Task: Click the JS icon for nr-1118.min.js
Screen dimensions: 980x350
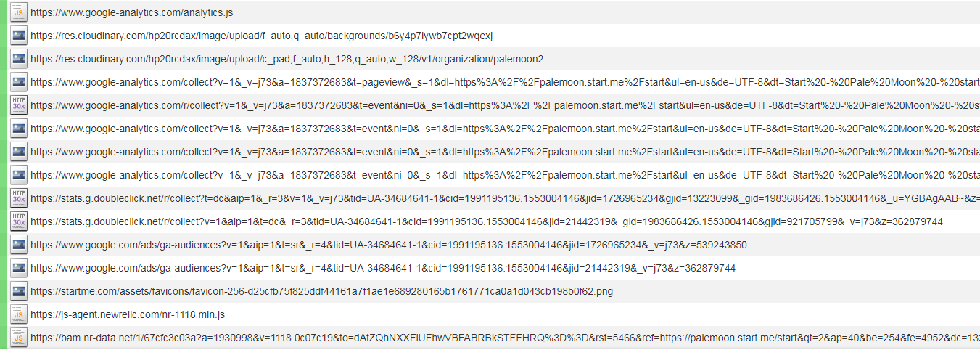Action: 19,314
